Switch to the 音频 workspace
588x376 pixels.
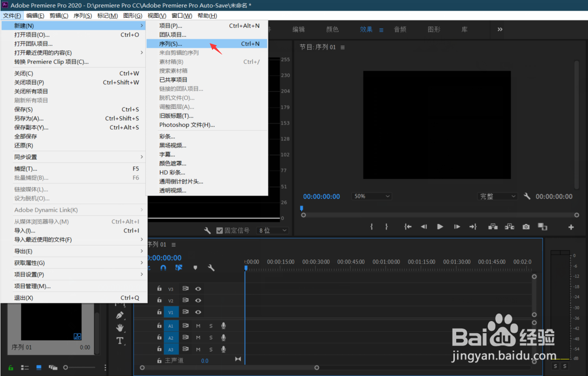coord(400,29)
